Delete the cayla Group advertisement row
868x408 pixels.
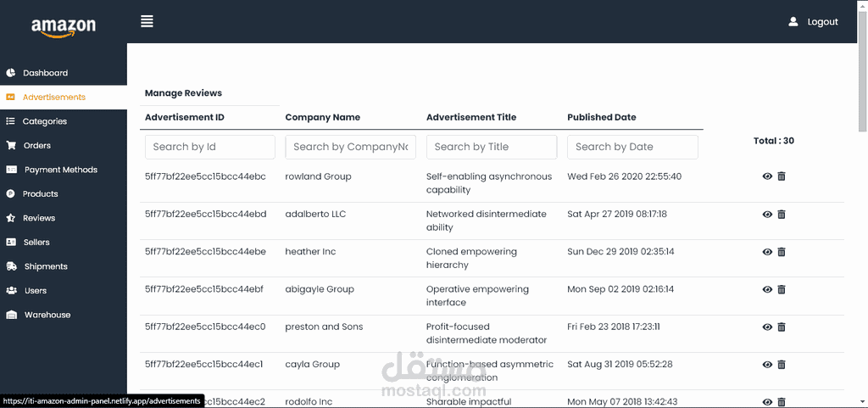[781, 364]
